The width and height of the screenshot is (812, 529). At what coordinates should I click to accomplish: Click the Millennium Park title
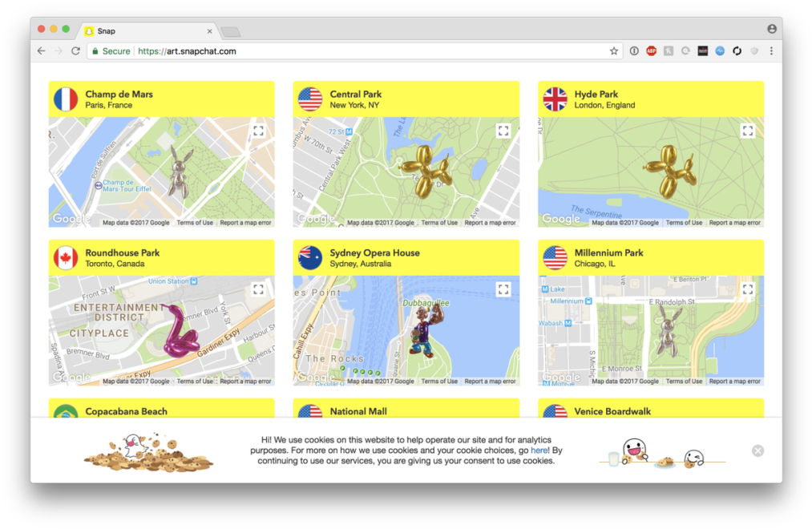608,252
